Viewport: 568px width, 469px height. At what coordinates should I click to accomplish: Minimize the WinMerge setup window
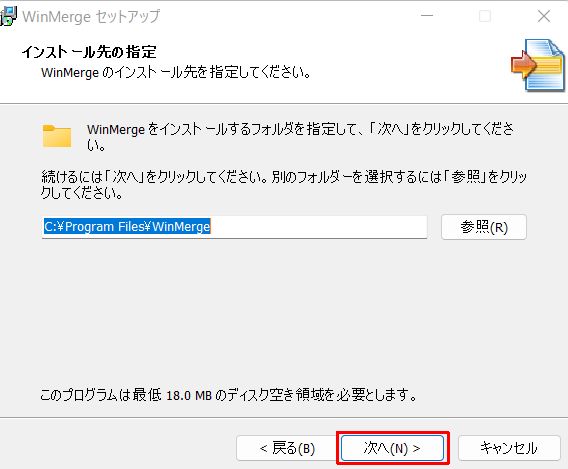coord(427,16)
